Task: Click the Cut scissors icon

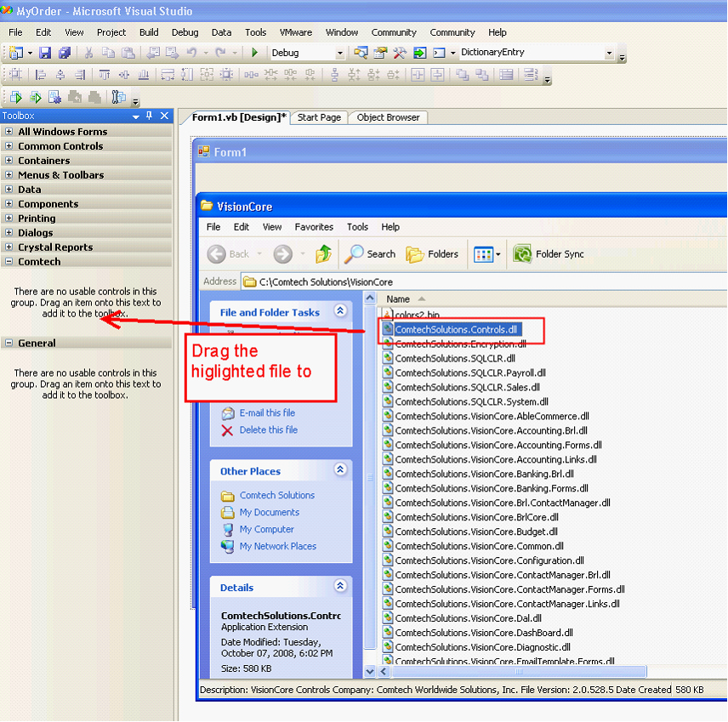Action: [x=88, y=53]
